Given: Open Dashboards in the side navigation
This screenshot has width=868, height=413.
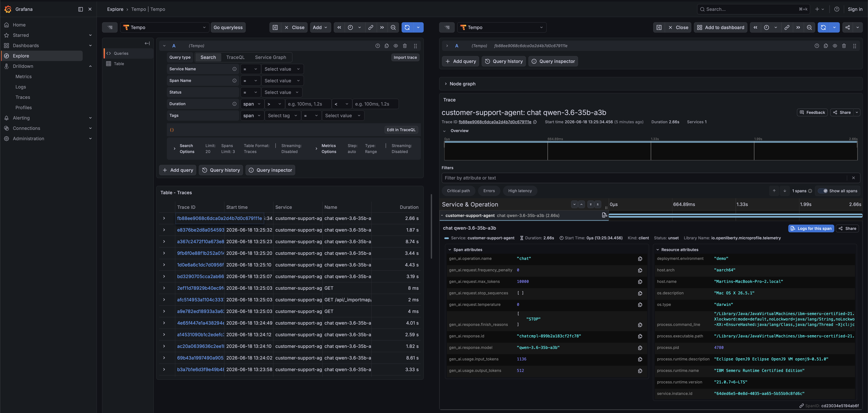Looking at the screenshot, I should (x=26, y=45).
